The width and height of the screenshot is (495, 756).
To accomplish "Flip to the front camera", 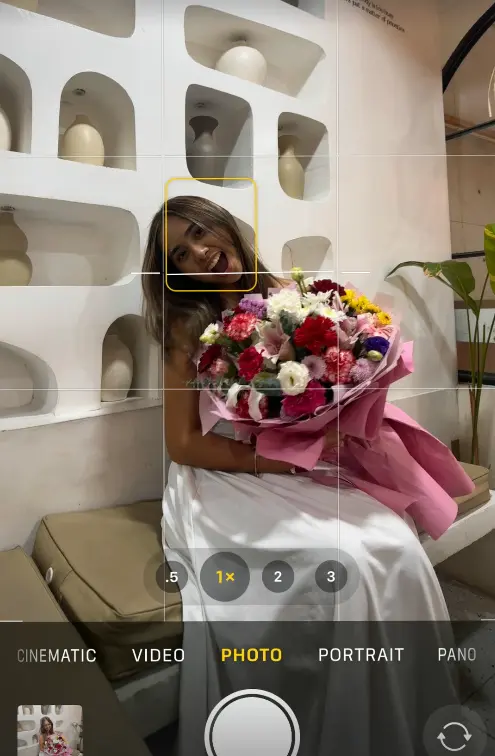I will click(x=454, y=735).
